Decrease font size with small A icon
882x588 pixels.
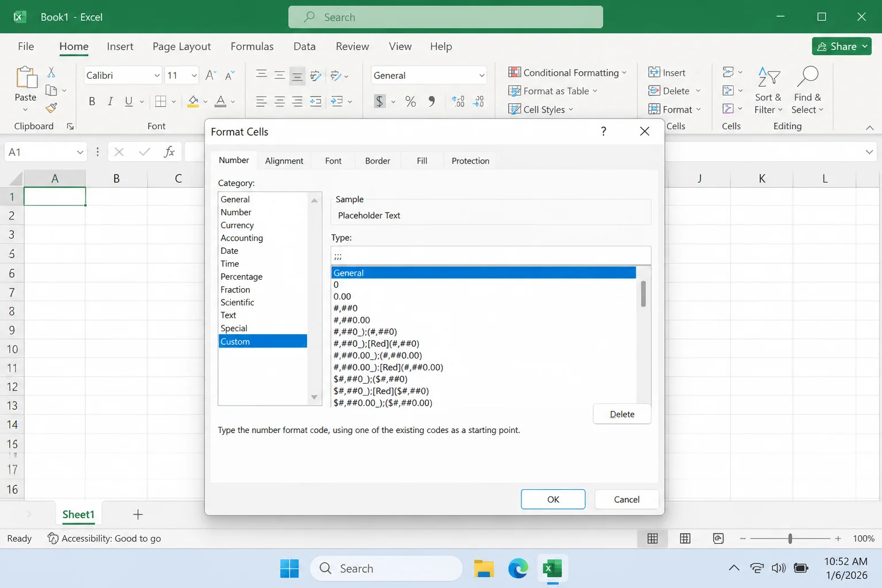click(230, 75)
